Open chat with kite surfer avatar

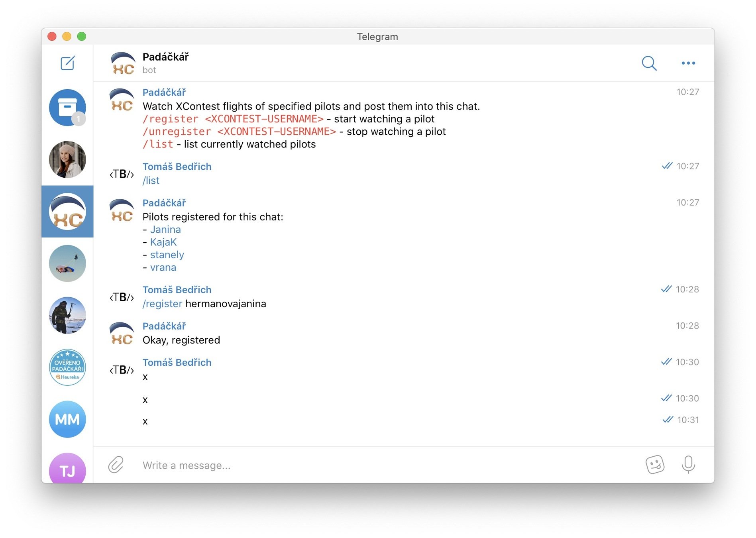[67, 263]
